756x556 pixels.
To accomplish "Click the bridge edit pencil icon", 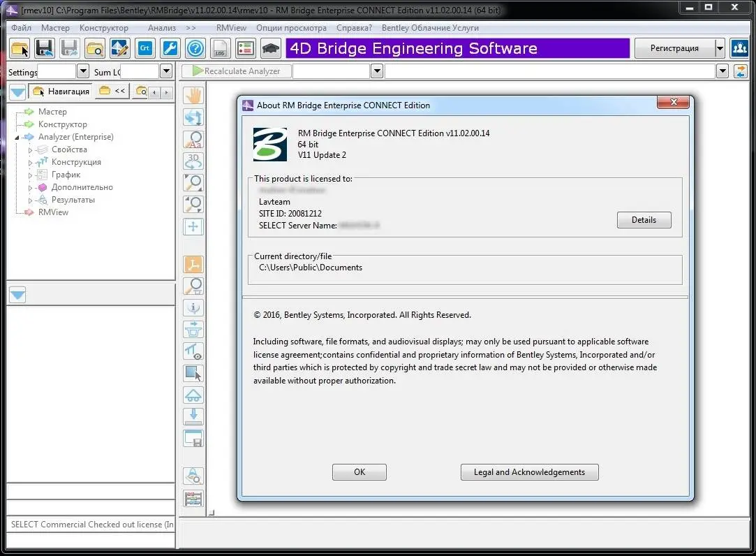I will [x=119, y=48].
